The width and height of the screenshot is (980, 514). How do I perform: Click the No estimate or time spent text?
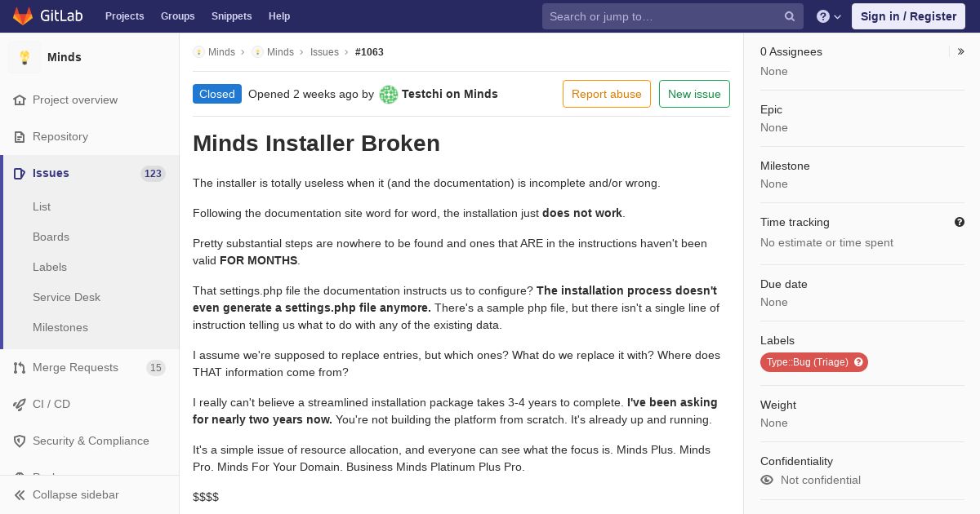[x=826, y=242]
